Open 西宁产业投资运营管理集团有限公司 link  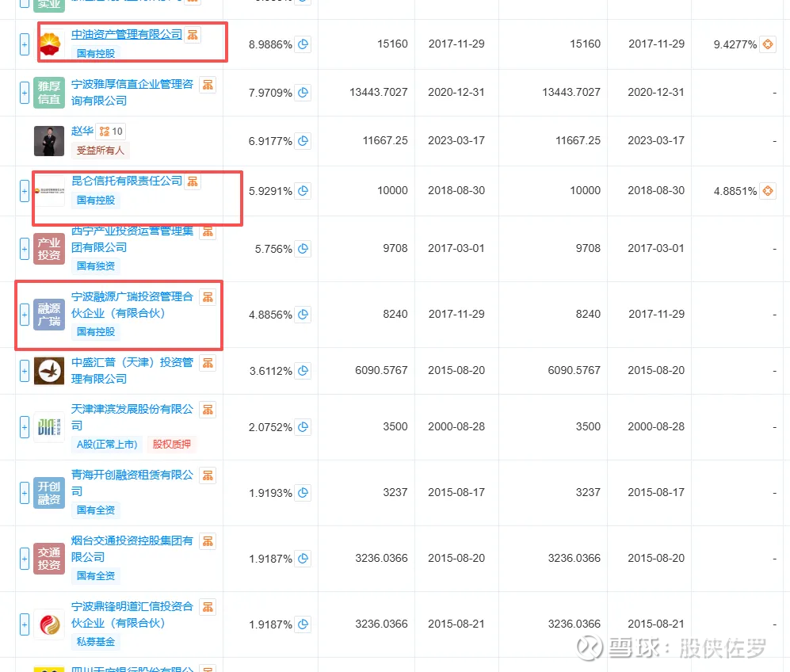pyautogui.click(x=132, y=239)
